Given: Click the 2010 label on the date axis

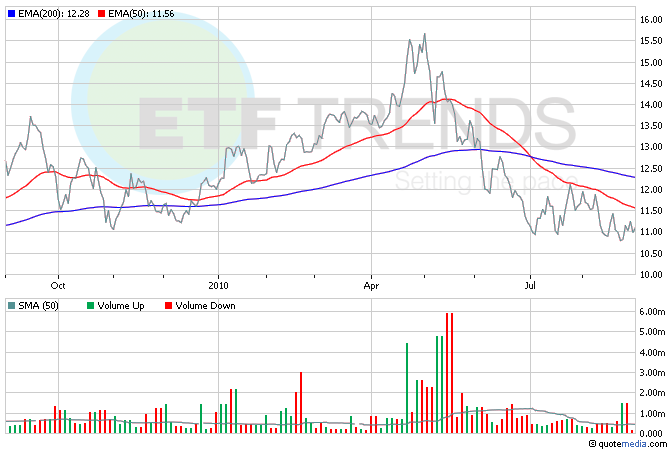Looking at the screenshot, I should pyautogui.click(x=218, y=285).
